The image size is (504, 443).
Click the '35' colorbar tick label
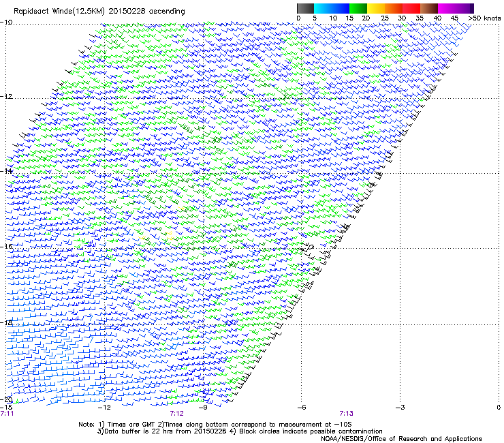tap(420, 18)
